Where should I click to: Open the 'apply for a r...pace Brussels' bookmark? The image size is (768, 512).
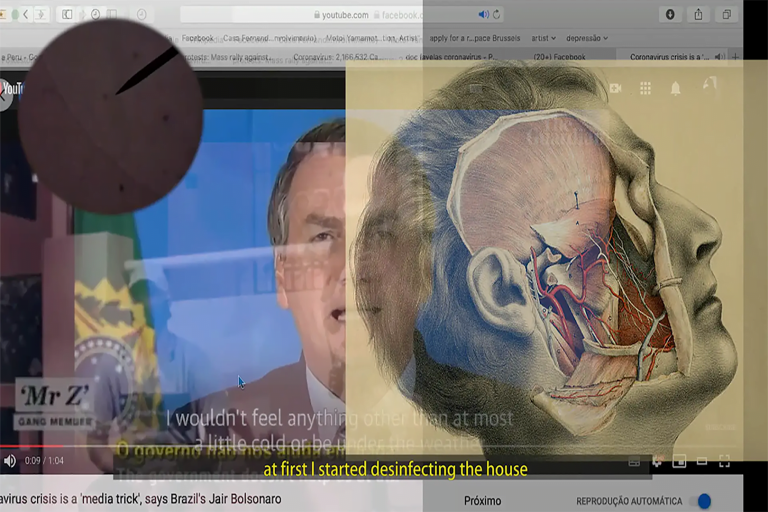click(474, 38)
